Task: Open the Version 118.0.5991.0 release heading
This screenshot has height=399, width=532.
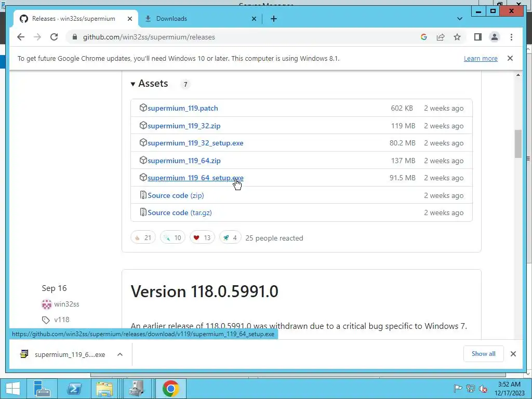Action: 205,291
